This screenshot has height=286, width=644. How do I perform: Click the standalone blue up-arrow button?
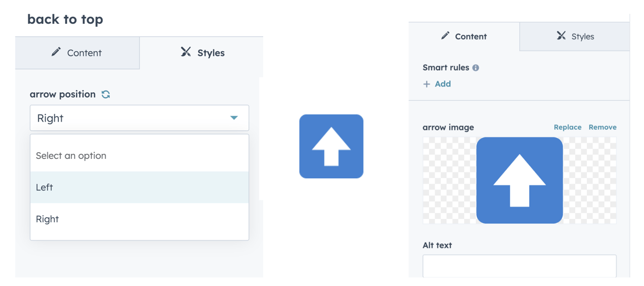[331, 147]
